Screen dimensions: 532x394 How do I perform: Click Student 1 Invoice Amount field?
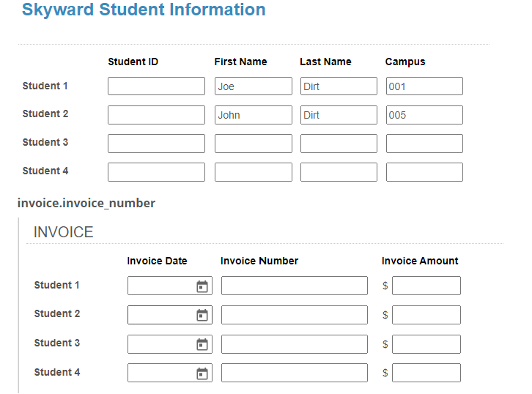pyautogui.click(x=426, y=286)
